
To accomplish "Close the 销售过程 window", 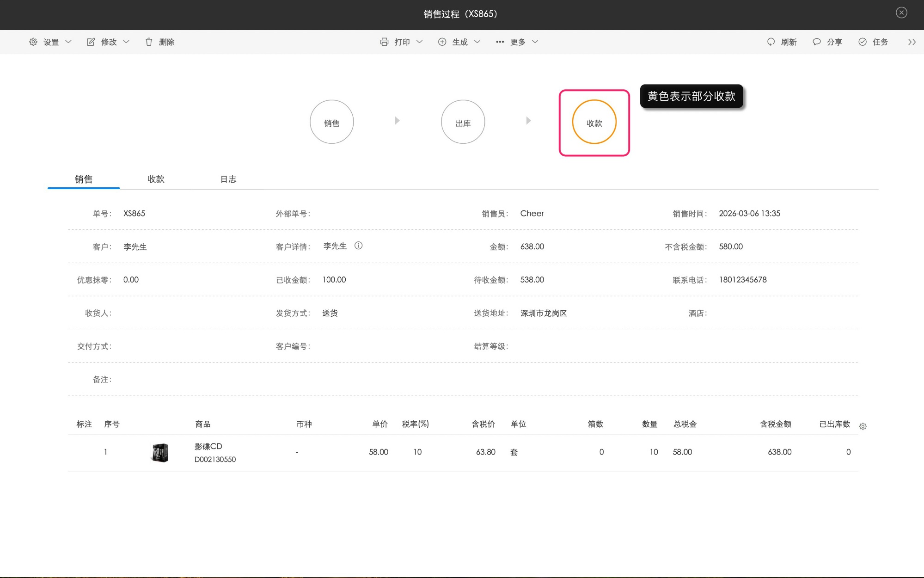I will coord(901,12).
